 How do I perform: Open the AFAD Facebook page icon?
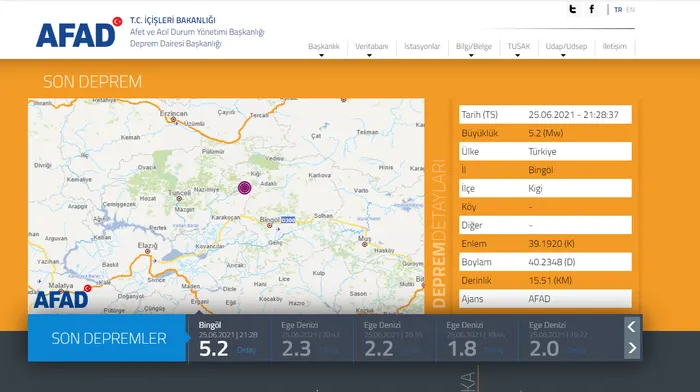[592, 9]
